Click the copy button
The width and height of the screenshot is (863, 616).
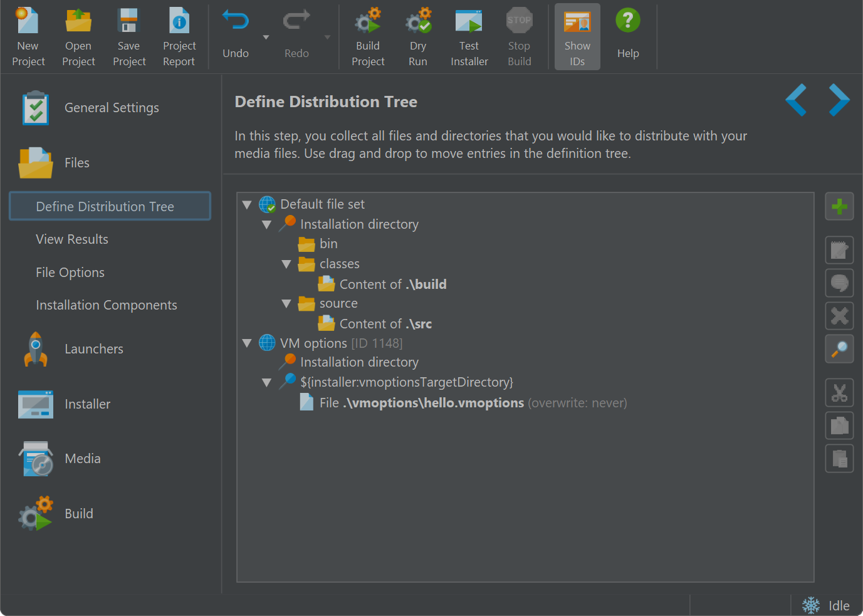(839, 425)
